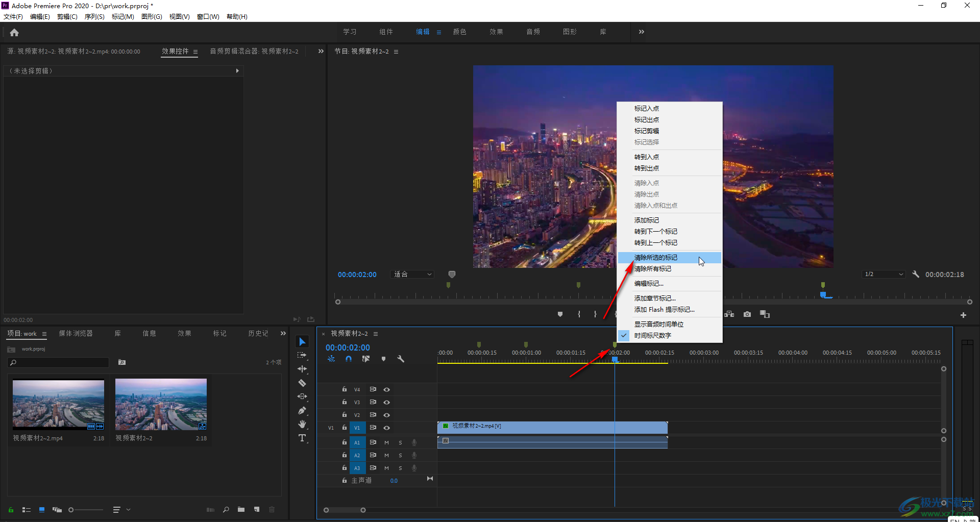Open program monitor settings wrench
This screenshot has height=522, width=980.
[916, 274]
